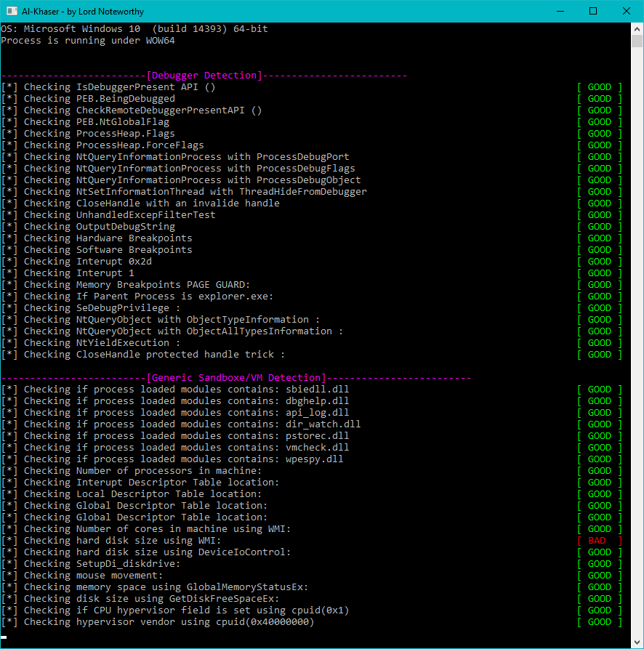
Task: Click 'Interupt Descriptor Table location' line
Action: tap(140, 482)
